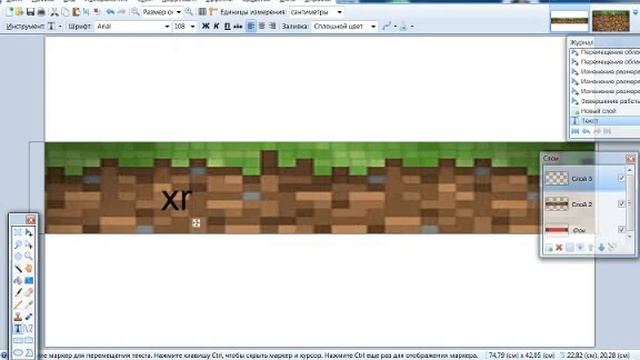Select the Paint Bucket tool
Screen dimensions: 640x360
coord(18,280)
